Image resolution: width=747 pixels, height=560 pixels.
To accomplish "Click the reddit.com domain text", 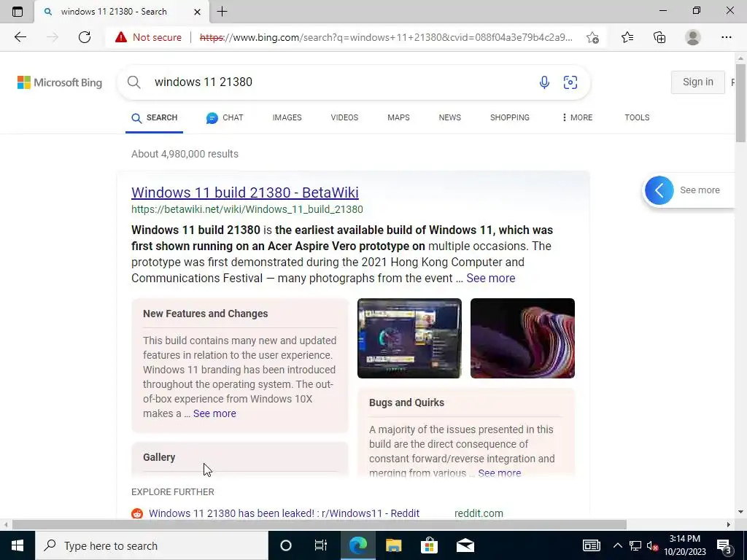I will (479, 513).
